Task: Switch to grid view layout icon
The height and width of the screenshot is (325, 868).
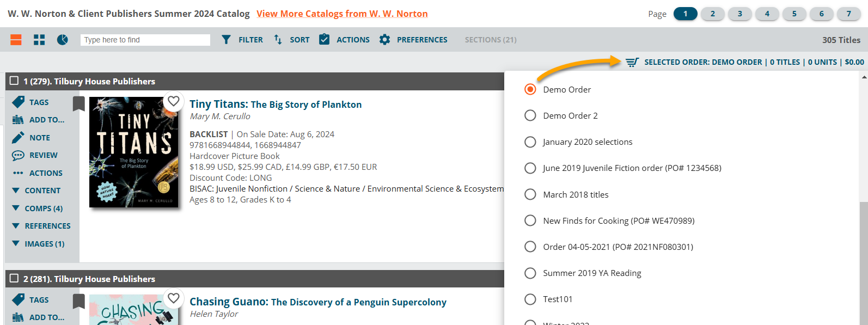Action: [x=39, y=40]
